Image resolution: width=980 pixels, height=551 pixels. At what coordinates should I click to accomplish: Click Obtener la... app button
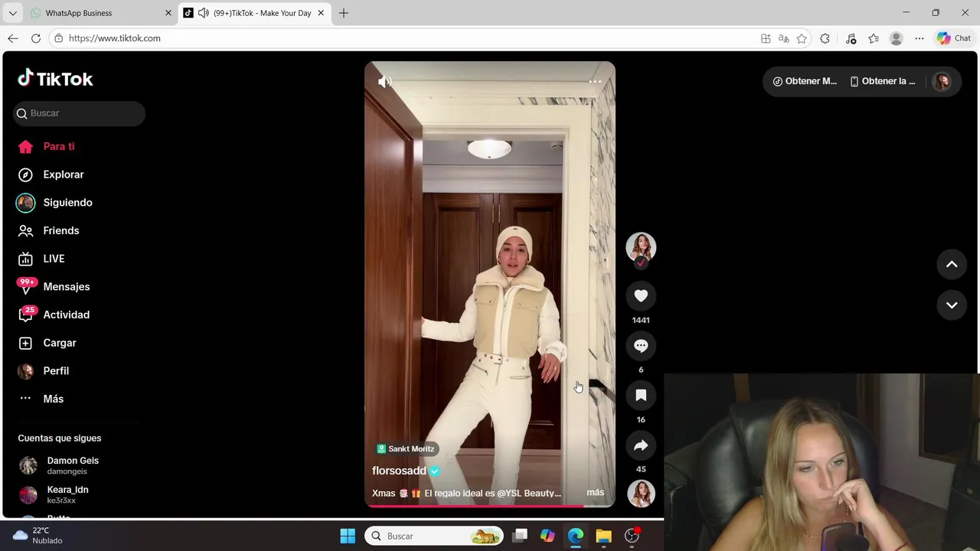(x=883, y=81)
